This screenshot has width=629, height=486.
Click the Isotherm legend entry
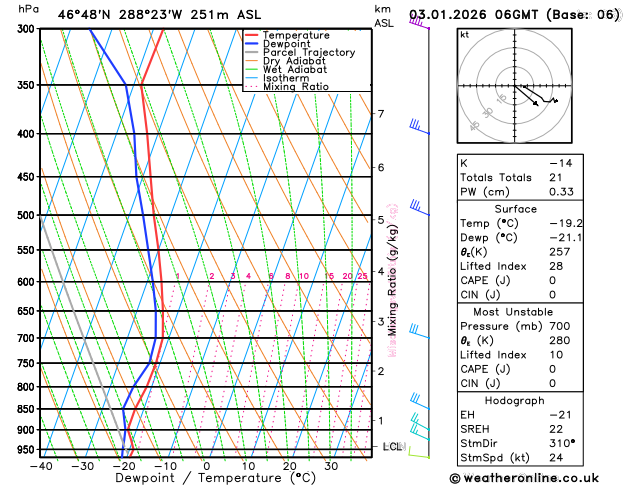click(x=286, y=78)
